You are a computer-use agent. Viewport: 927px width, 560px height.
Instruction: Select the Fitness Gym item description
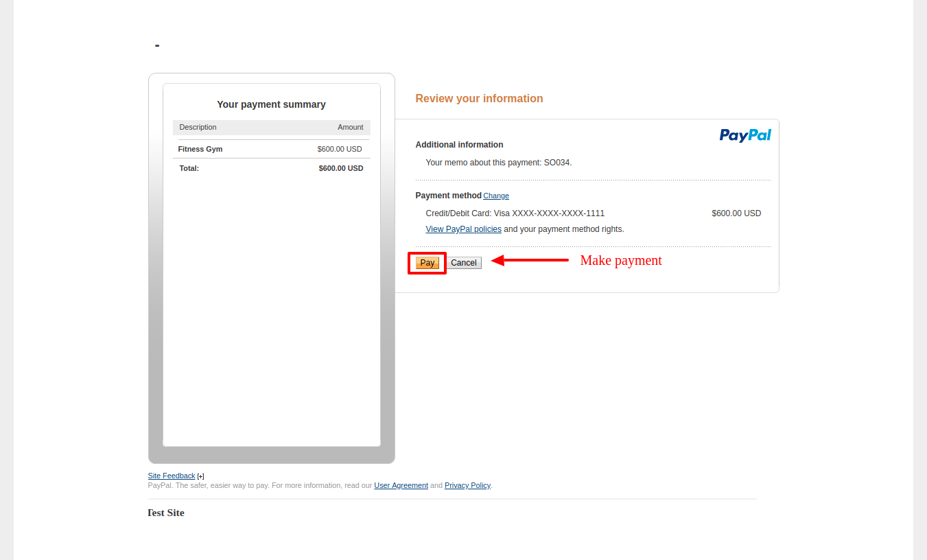(x=200, y=149)
